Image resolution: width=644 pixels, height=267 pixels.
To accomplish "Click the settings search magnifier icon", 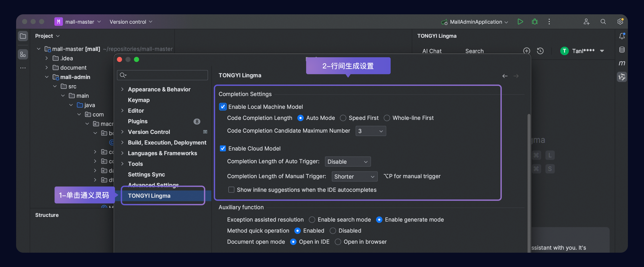I will click(123, 75).
